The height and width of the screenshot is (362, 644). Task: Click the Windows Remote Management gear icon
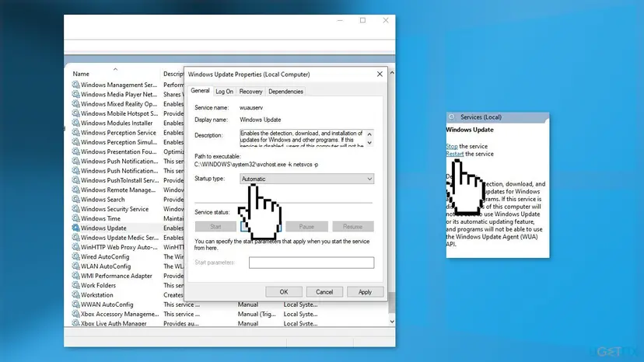75,190
